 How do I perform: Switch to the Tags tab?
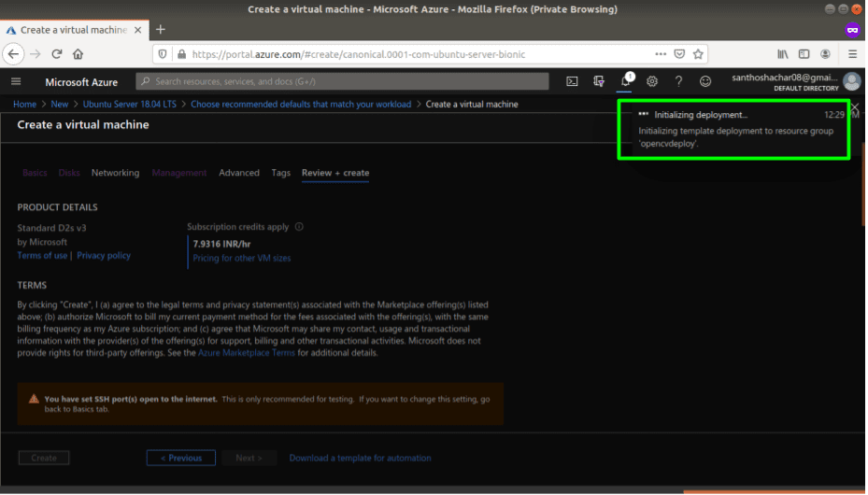[280, 173]
